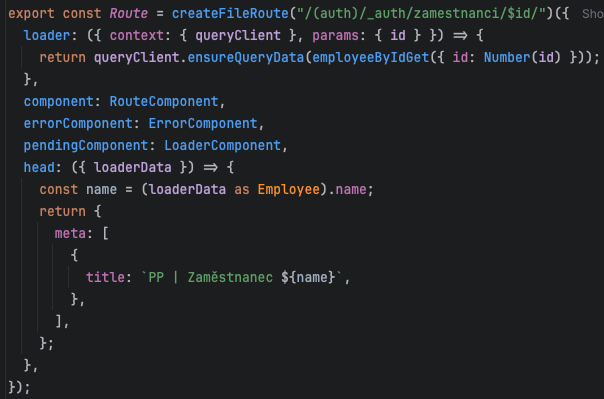This screenshot has height=399, width=604.
Task: Click the pendingComponent property key
Action: tap(86, 146)
